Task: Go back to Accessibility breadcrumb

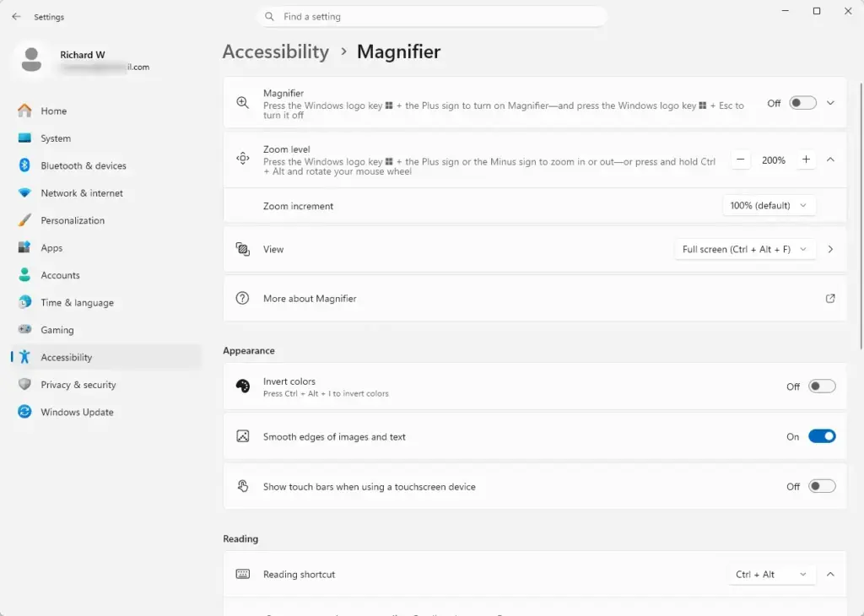Action: (x=276, y=51)
